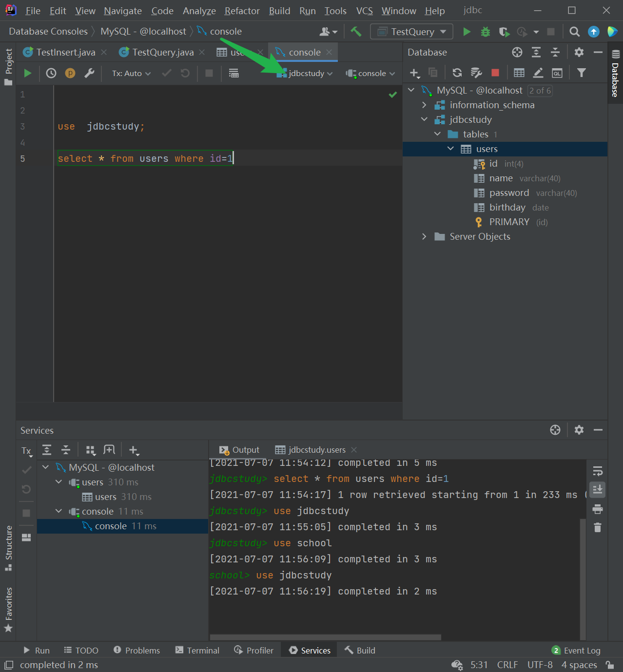Collapse the tables folder node

point(437,134)
